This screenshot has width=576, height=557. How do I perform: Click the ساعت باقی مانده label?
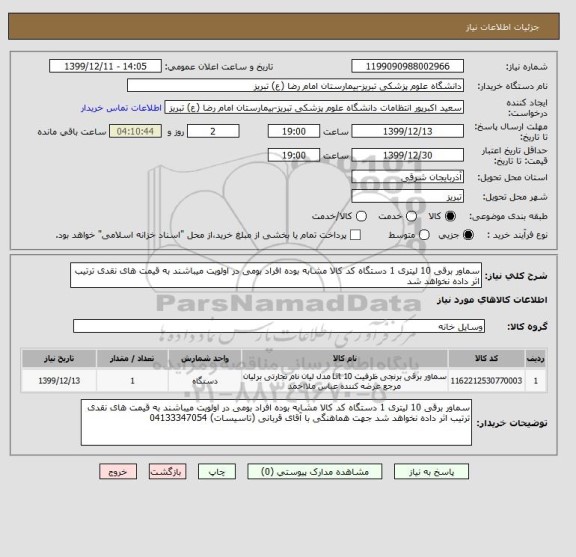(x=72, y=132)
